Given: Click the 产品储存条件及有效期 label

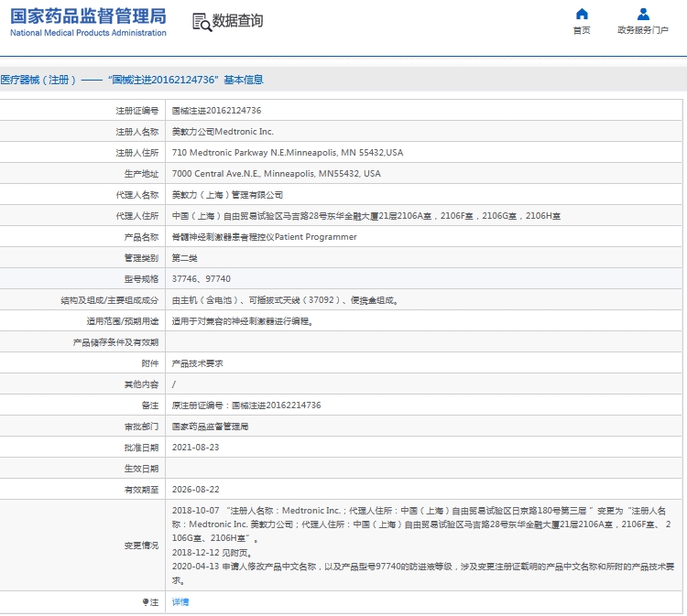Looking at the screenshot, I should [115, 342].
